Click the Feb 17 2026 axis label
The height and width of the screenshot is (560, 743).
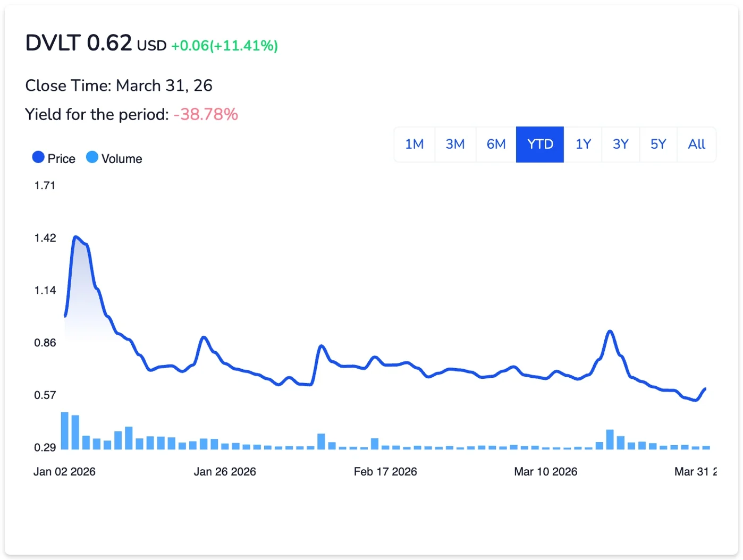click(x=385, y=472)
